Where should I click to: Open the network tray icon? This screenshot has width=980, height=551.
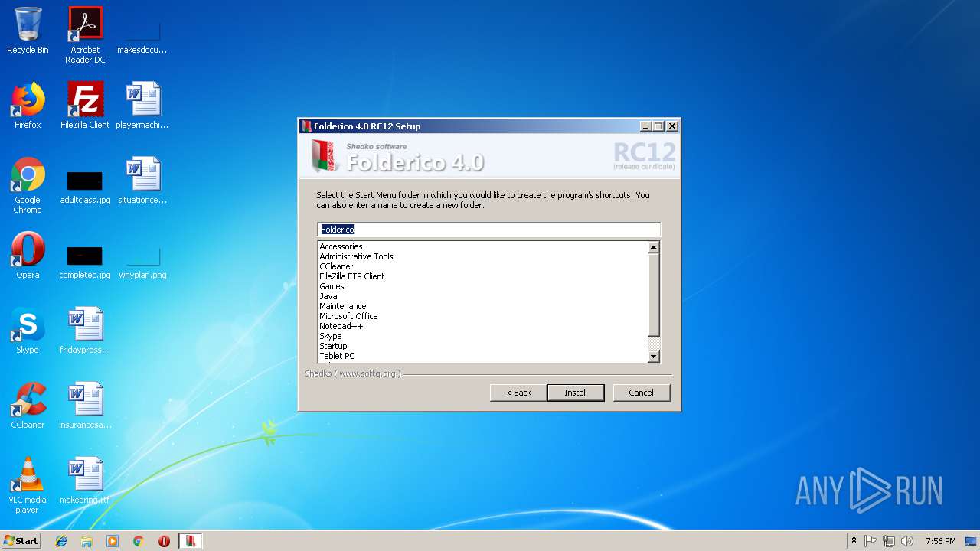pyautogui.click(x=889, y=541)
